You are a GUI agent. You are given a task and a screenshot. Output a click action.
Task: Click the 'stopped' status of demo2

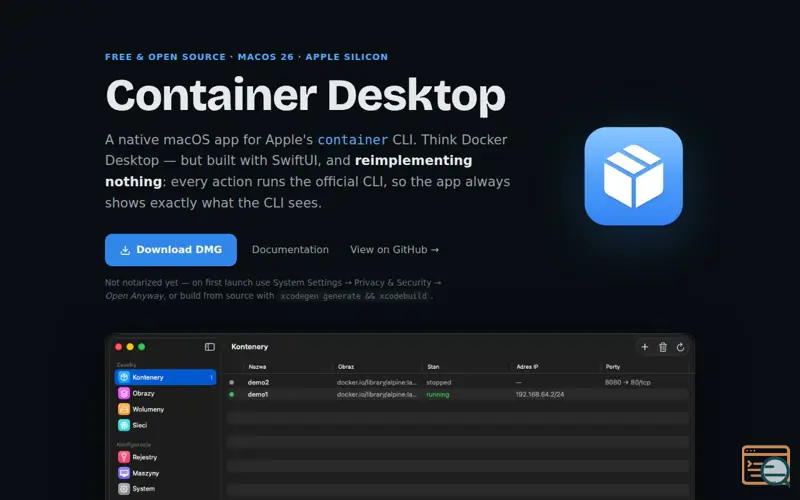pyautogui.click(x=439, y=382)
